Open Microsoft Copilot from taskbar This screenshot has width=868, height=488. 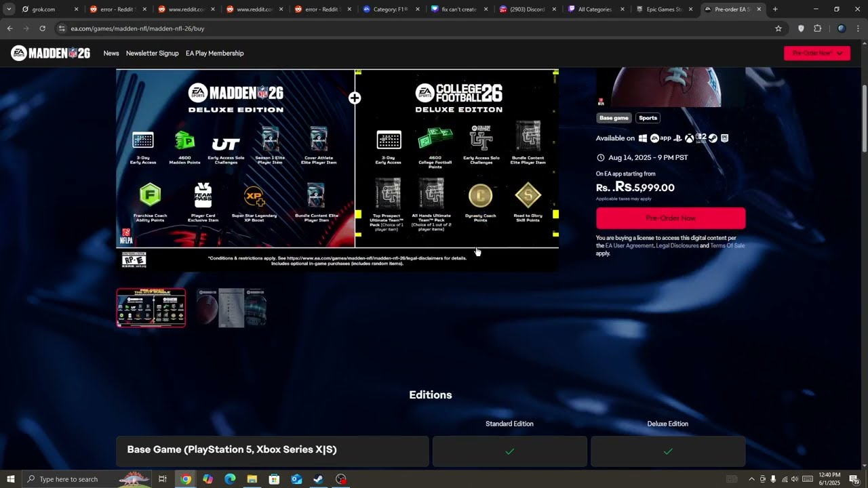tap(208, 479)
